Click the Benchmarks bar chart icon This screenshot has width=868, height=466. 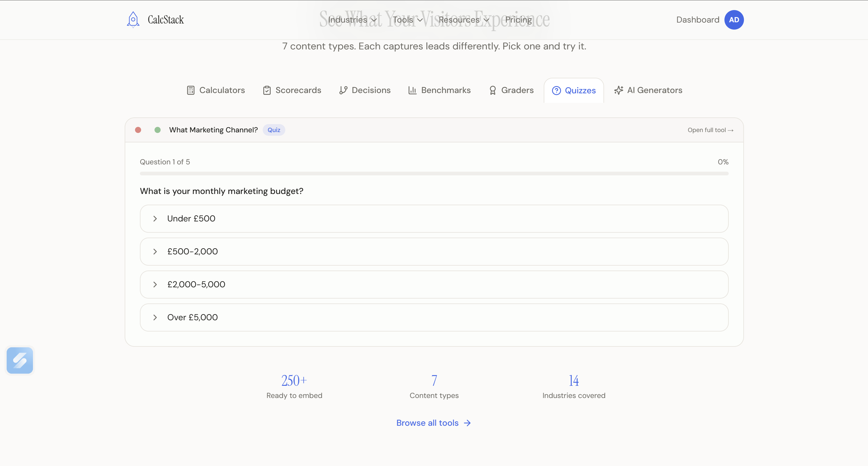(x=412, y=90)
